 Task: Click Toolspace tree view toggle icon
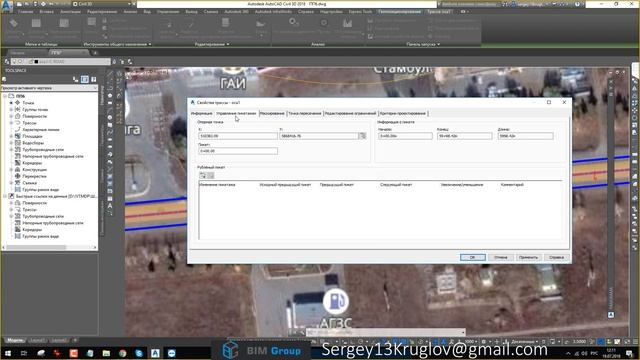tap(76, 79)
